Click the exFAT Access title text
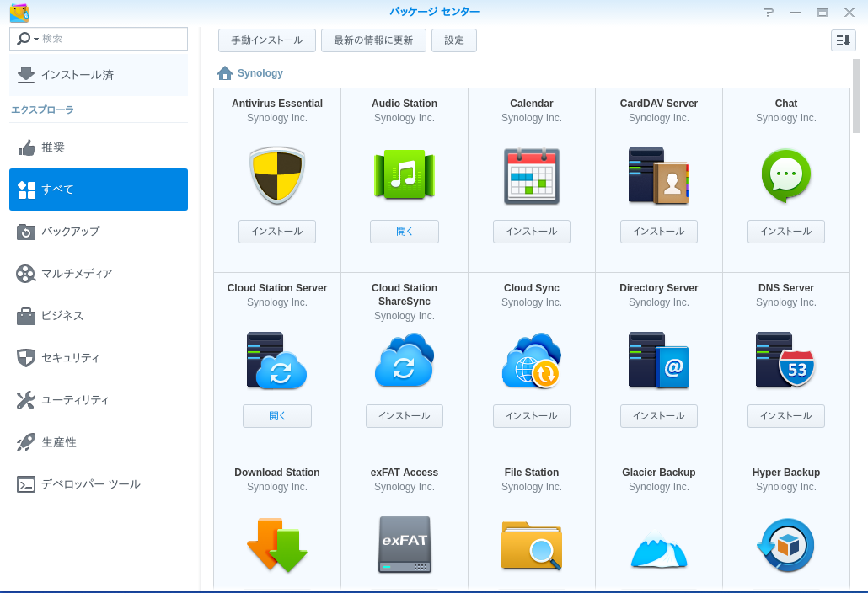Viewport: 868px width, 593px height. click(x=405, y=473)
